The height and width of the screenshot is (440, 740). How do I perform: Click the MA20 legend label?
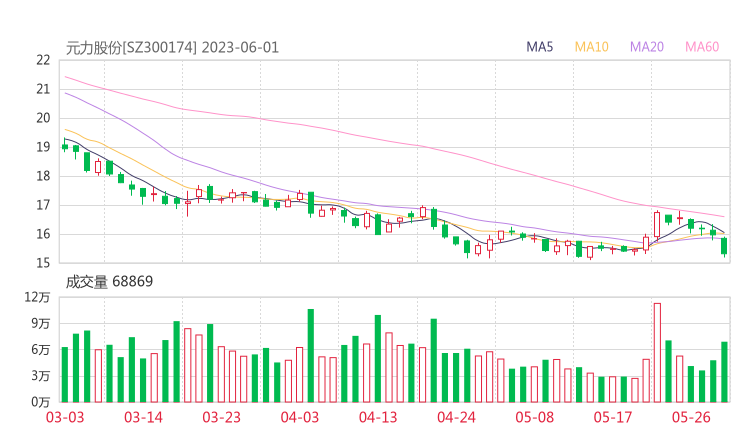[x=647, y=47]
